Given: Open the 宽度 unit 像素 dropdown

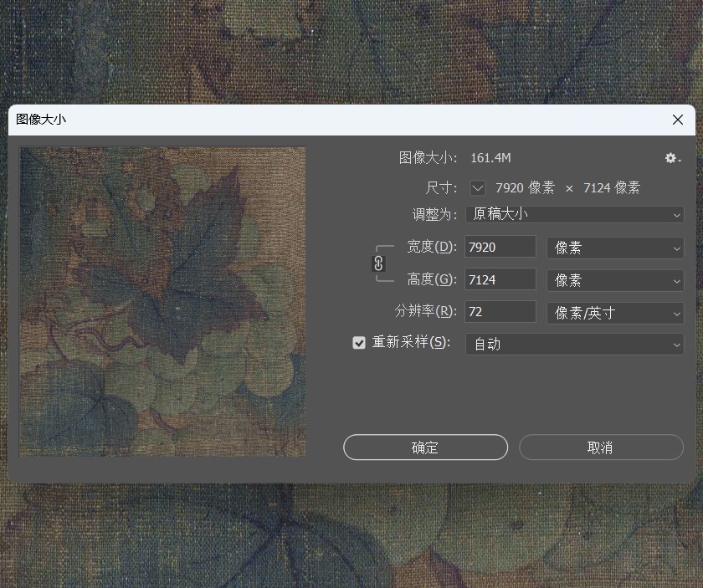Looking at the screenshot, I should pyautogui.click(x=615, y=248).
